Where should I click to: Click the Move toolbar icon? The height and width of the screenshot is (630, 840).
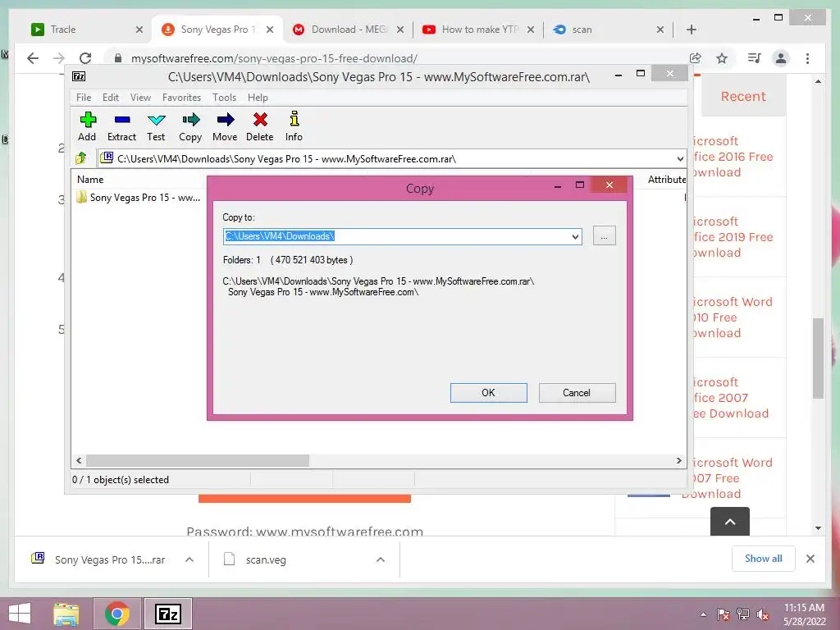(225, 126)
